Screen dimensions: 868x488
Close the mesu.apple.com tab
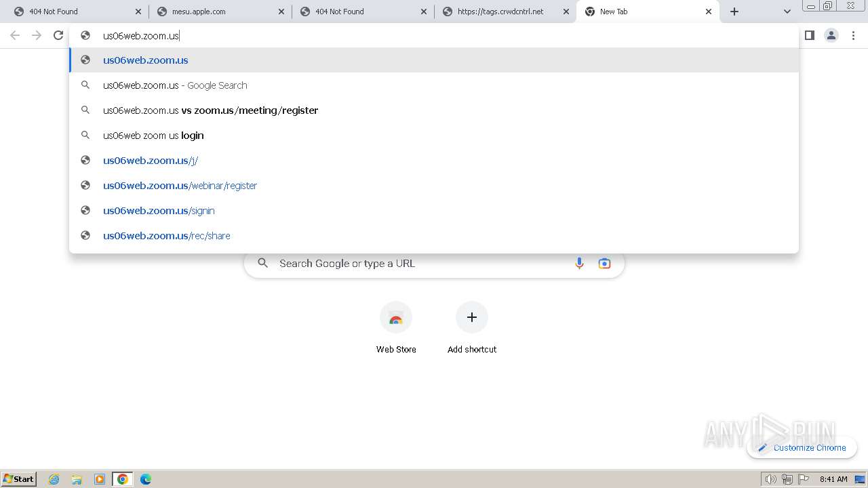pyautogui.click(x=281, y=12)
